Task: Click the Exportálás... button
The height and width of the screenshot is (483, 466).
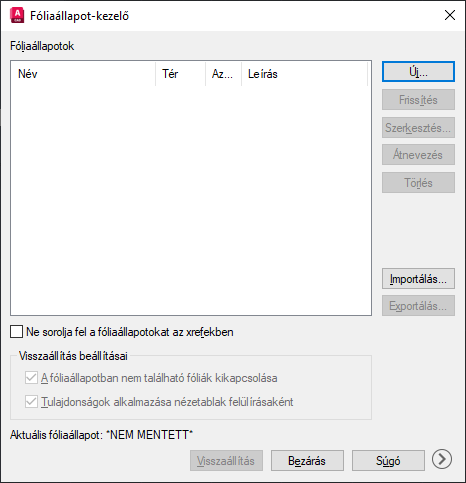Action: click(x=418, y=306)
